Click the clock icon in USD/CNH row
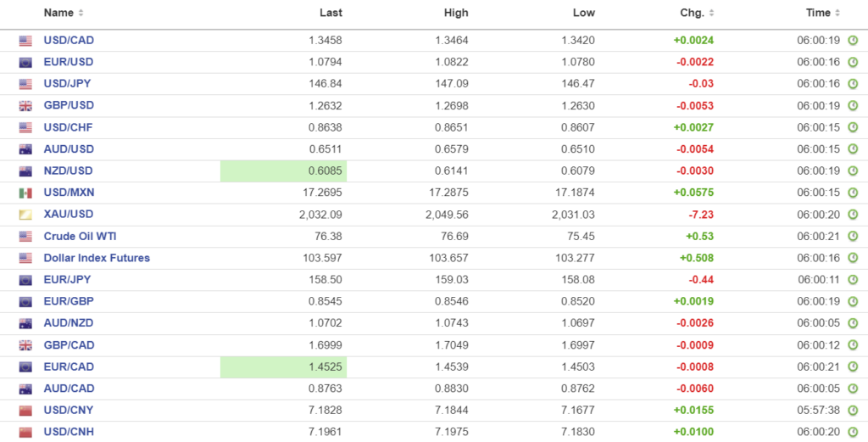This screenshot has width=868, height=442. point(853,433)
